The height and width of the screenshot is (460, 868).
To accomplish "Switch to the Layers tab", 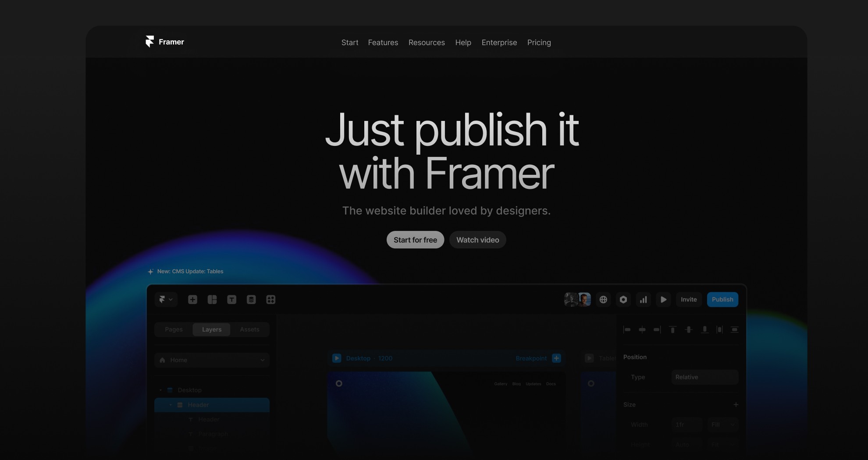I will point(212,329).
